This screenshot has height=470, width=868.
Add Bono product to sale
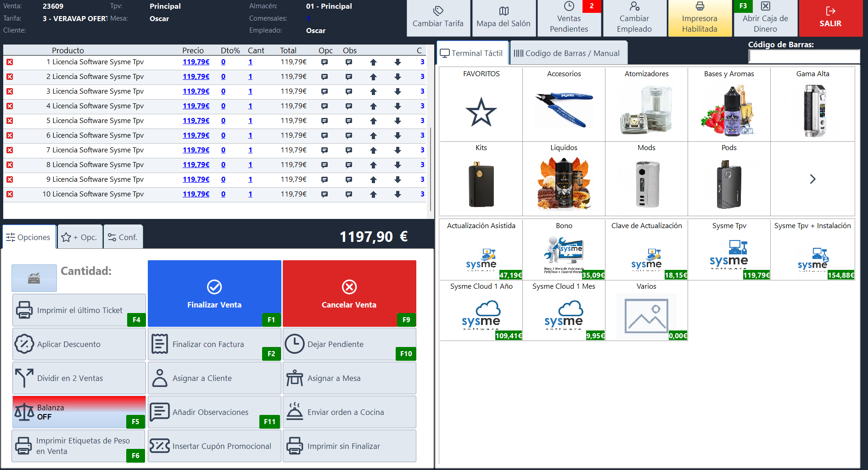coord(564,250)
